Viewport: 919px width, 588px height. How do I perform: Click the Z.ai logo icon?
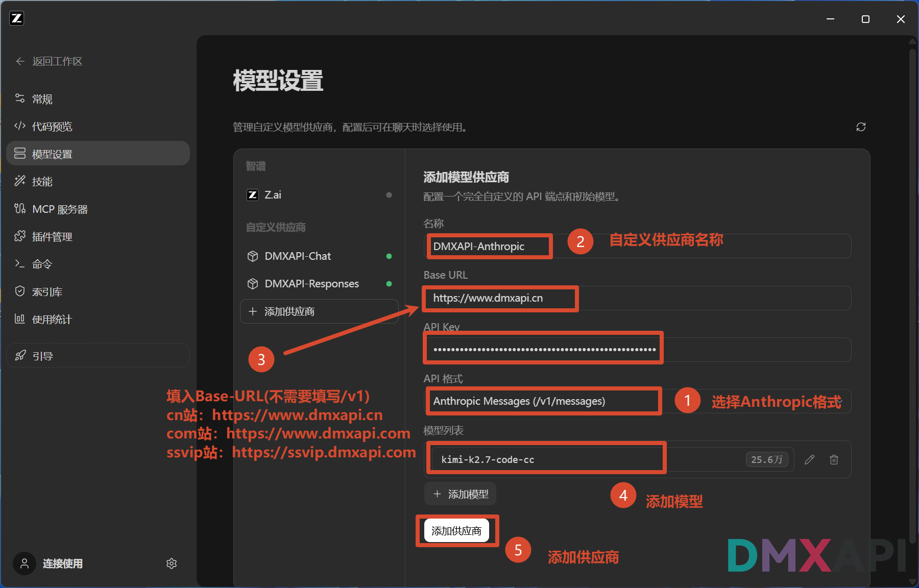tap(253, 195)
